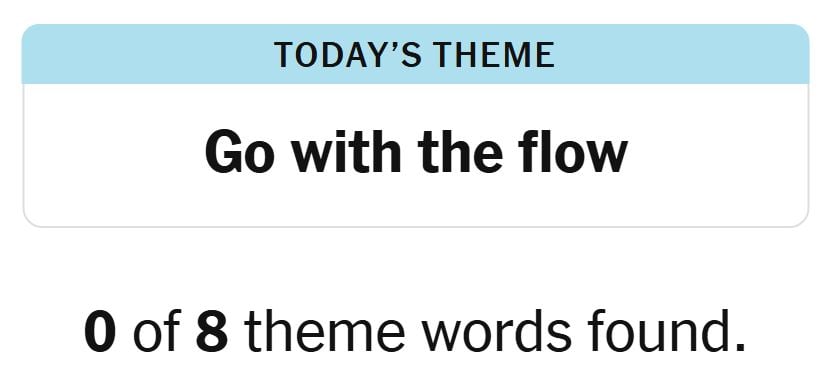Click white card space below theme title
The height and width of the screenshot is (390, 826).
(x=415, y=201)
